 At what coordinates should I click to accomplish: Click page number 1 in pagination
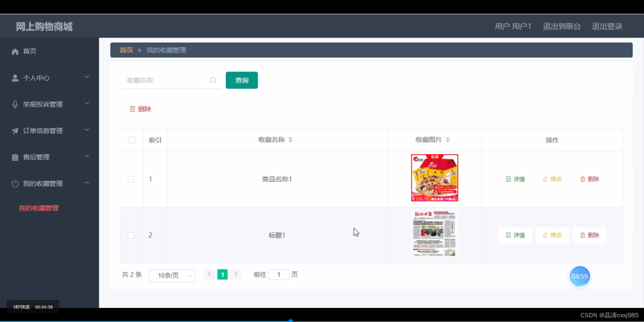click(x=222, y=274)
